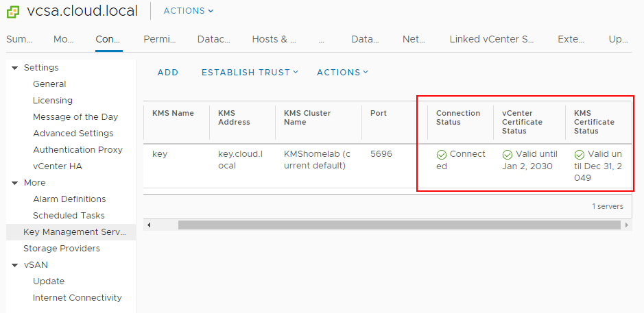Viewport: 644px width, 313px height.
Task: Select General in the sidebar
Action: click(x=49, y=84)
